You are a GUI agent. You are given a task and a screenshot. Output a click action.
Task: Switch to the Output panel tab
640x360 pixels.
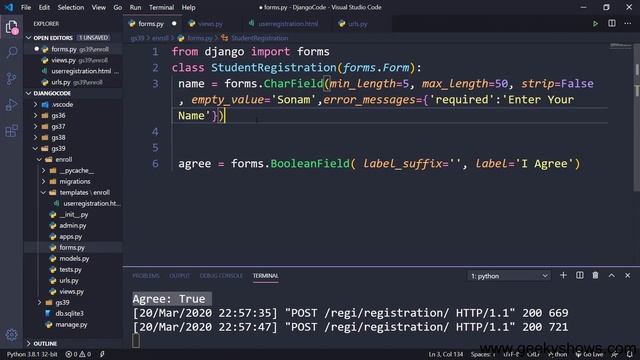[x=180, y=276]
